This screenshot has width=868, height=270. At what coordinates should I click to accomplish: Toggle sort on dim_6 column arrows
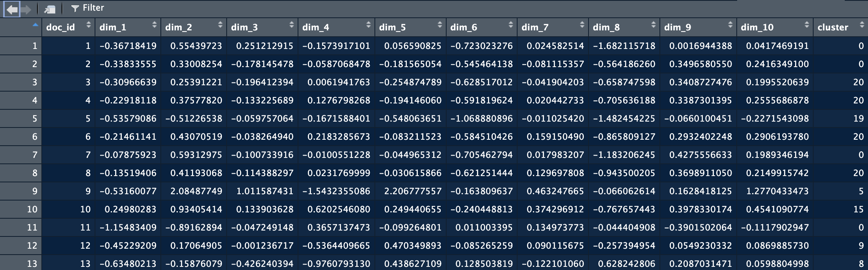510,25
